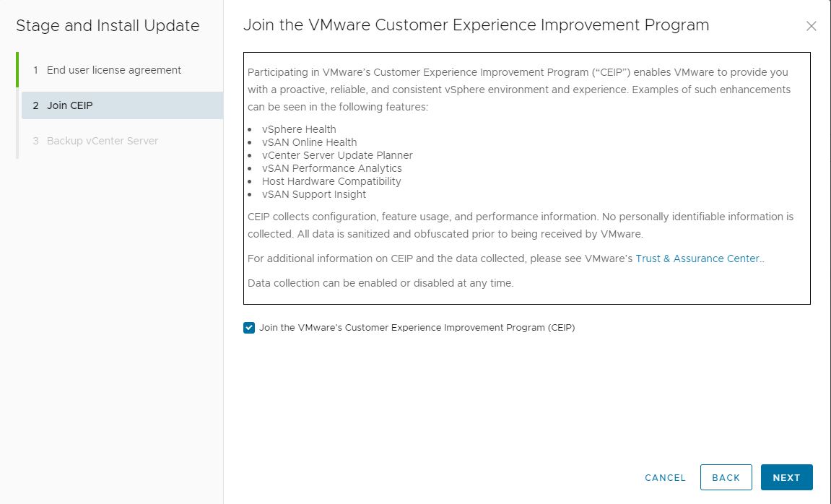This screenshot has height=504, width=831.
Task: Select the Join CEIP wizard step
Action: click(x=121, y=105)
